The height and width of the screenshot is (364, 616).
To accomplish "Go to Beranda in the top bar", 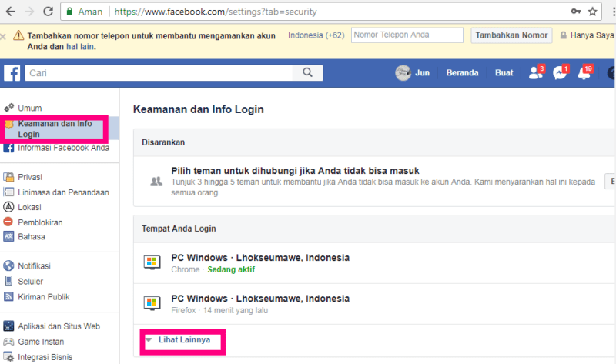I will pos(462,73).
